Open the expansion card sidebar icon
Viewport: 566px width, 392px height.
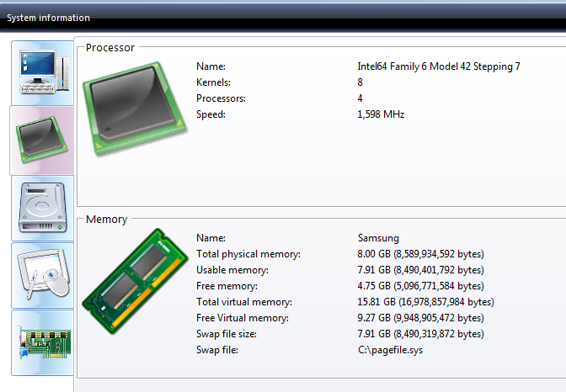pyautogui.click(x=43, y=342)
